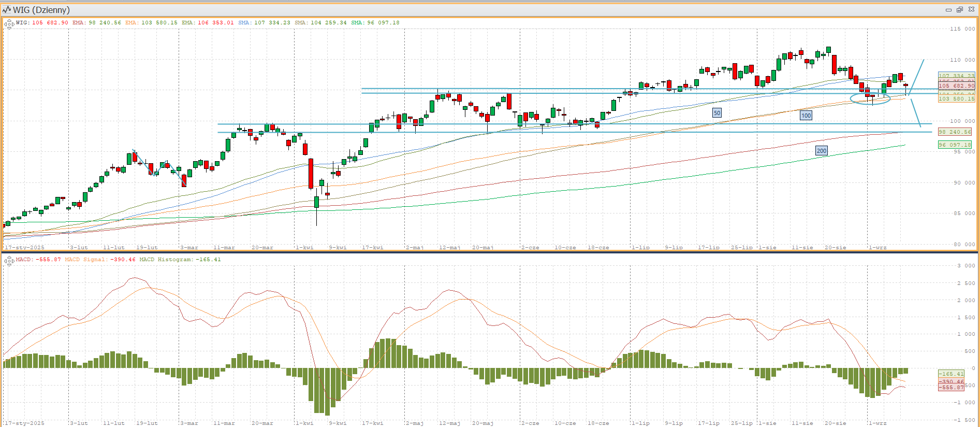
Task: Select the blue '200' moving average label
Action: tap(822, 151)
